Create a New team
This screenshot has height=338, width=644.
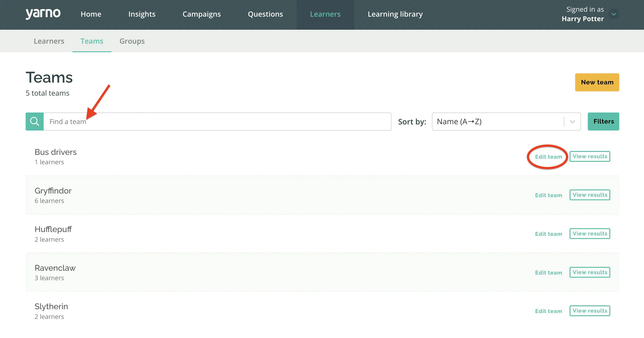(597, 82)
